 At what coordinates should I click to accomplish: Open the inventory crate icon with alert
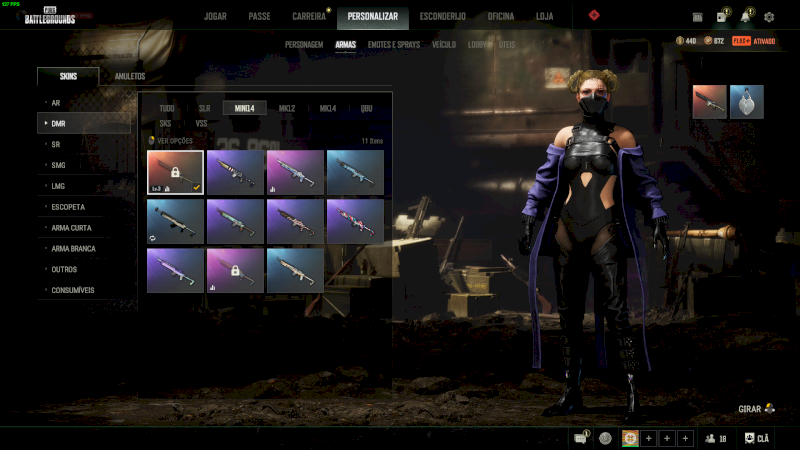pos(721,17)
